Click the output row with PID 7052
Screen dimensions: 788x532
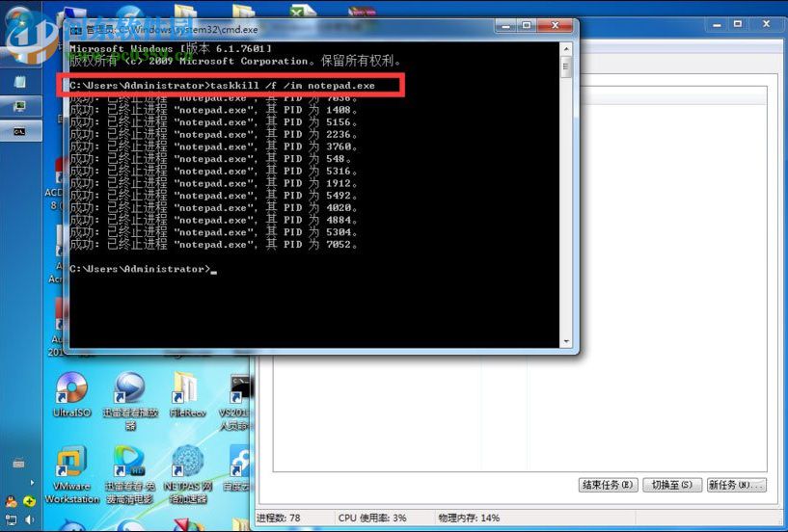213,245
